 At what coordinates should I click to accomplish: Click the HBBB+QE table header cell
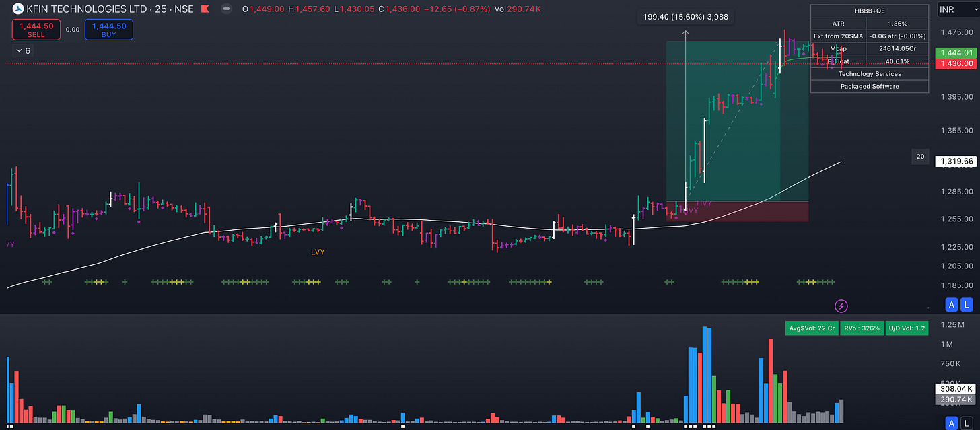pyautogui.click(x=870, y=11)
